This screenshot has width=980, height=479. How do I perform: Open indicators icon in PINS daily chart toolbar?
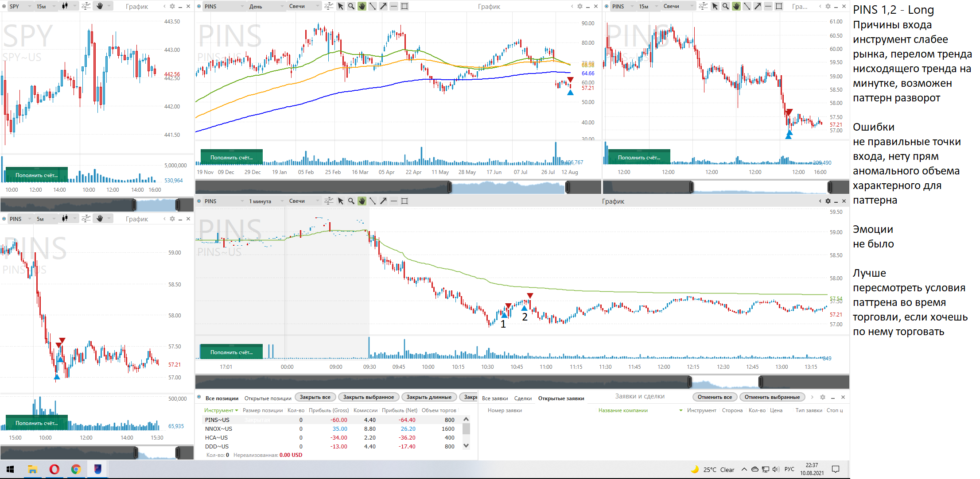pos(329,6)
